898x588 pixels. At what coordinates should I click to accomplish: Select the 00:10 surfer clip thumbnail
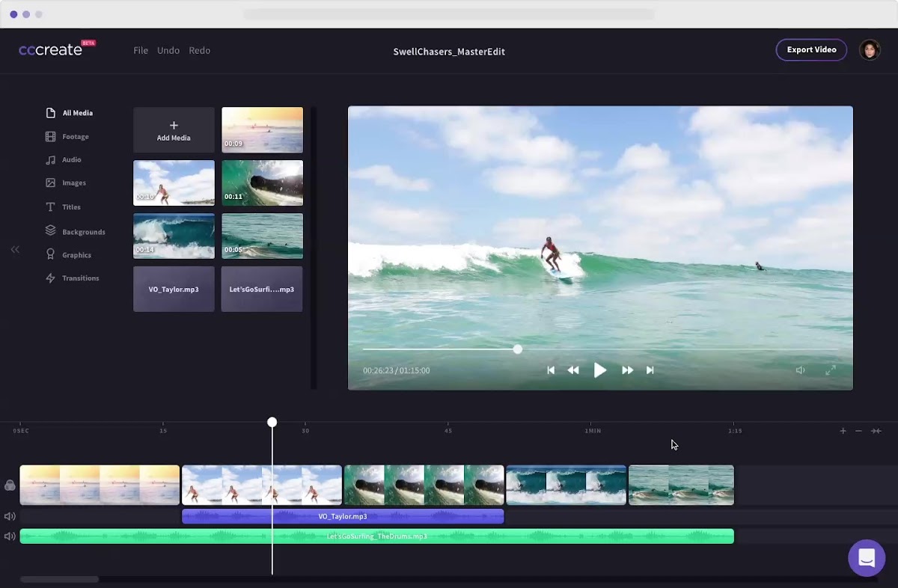point(174,183)
